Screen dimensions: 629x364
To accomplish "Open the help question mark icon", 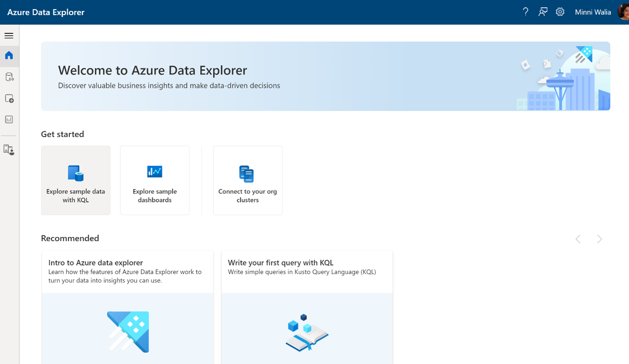I will coord(526,12).
